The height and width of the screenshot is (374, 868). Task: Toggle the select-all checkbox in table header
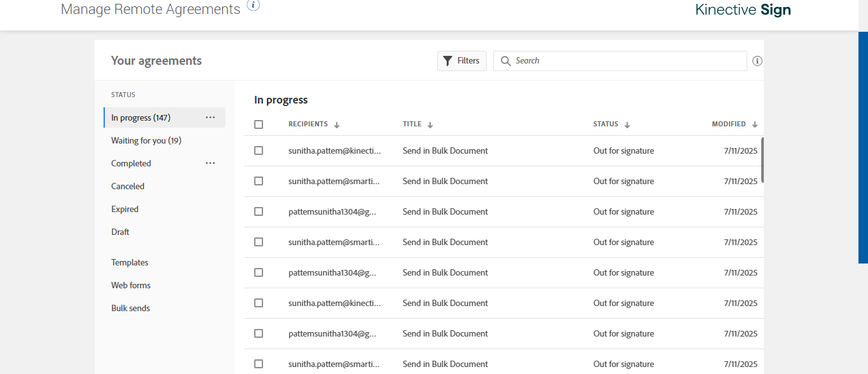click(x=259, y=124)
